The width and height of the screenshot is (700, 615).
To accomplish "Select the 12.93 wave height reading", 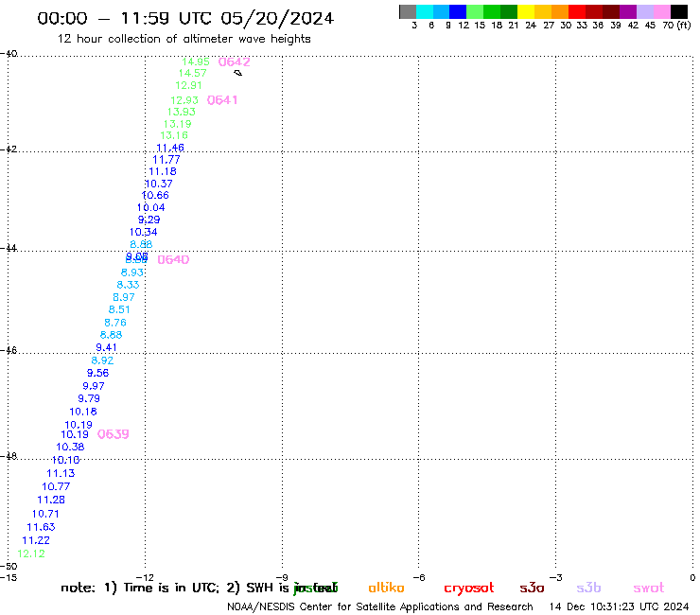I will (x=184, y=100).
